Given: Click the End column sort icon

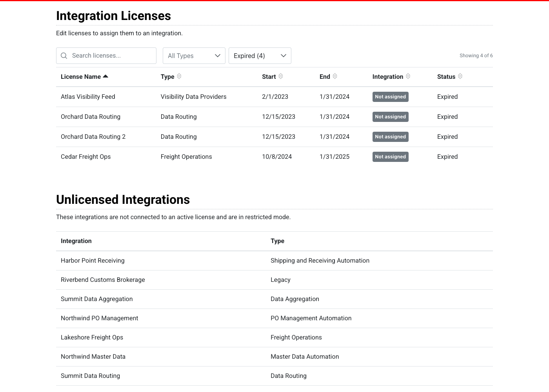Looking at the screenshot, I should pos(335,76).
